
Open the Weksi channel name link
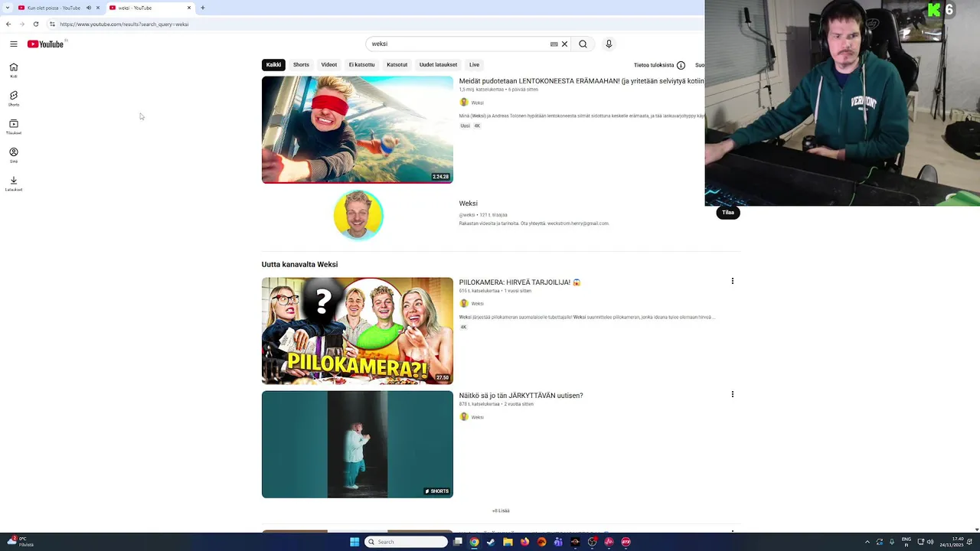tap(468, 203)
